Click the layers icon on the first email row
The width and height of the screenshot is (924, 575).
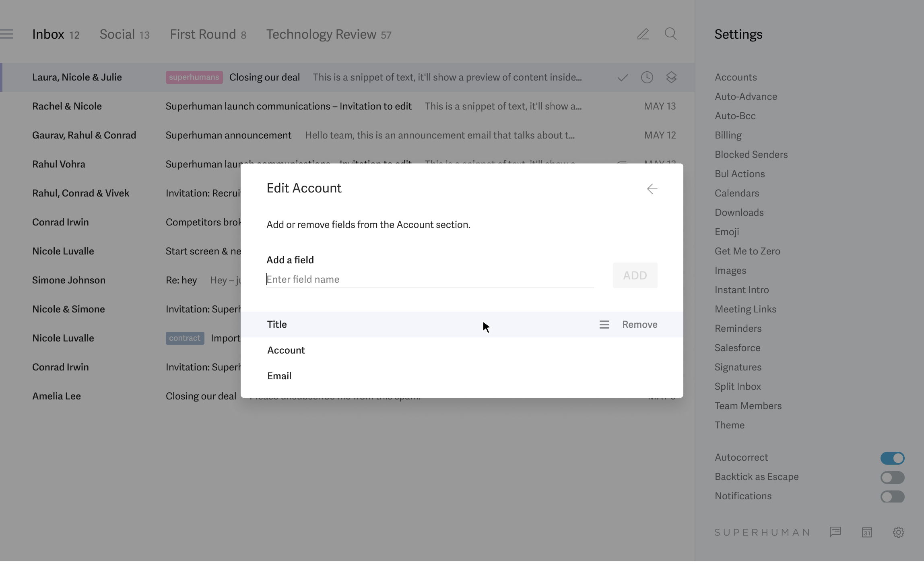click(671, 77)
